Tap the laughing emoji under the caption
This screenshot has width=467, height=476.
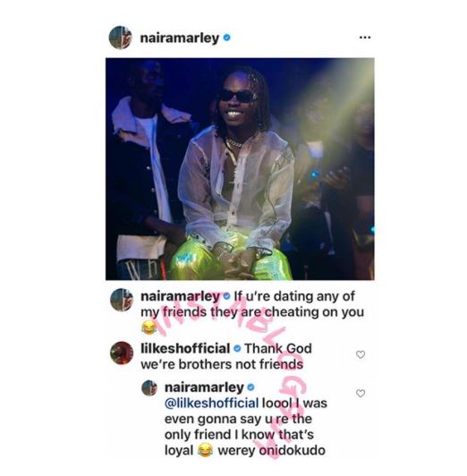(149, 327)
